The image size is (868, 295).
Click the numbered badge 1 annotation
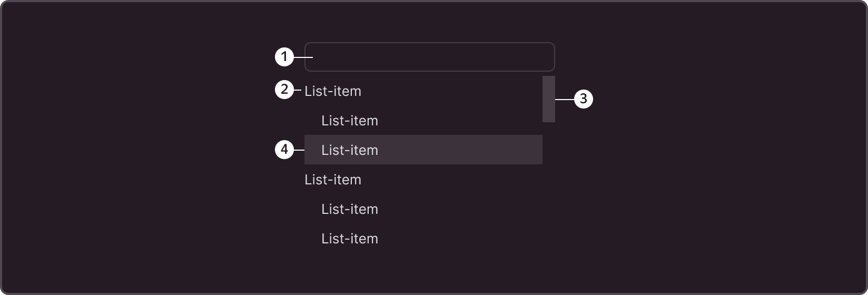point(284,57)
